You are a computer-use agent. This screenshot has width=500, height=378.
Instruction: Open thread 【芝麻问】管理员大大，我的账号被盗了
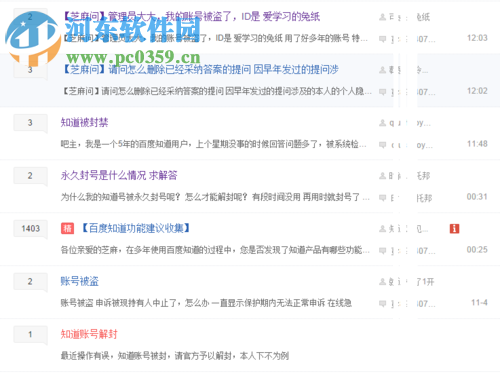pos(192,16)
